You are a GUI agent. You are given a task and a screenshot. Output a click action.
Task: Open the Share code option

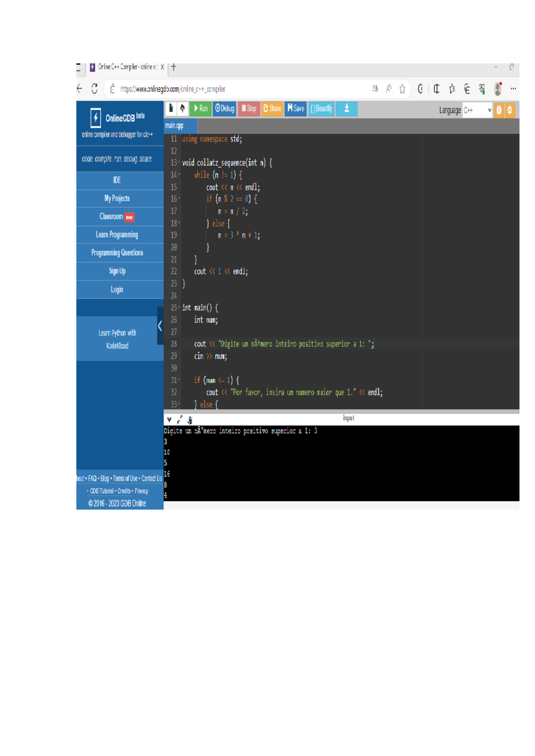click(272, 109)
